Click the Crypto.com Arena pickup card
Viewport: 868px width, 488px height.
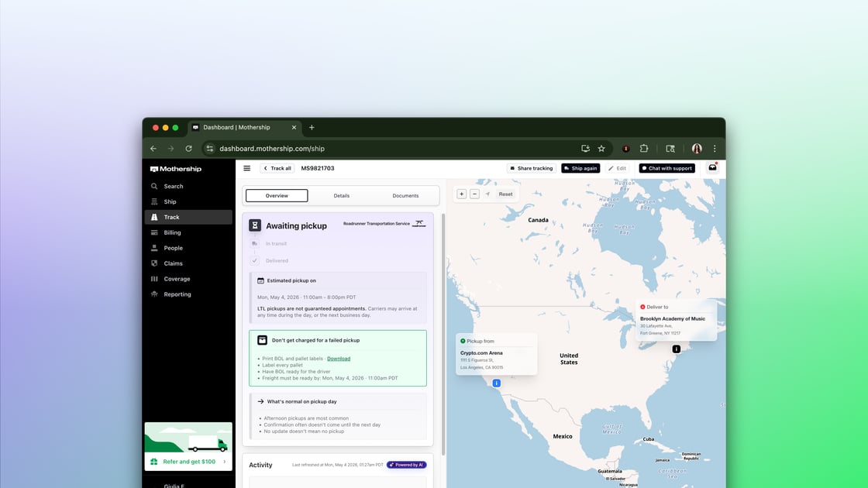pyautogui.click(x=497, y=354)
